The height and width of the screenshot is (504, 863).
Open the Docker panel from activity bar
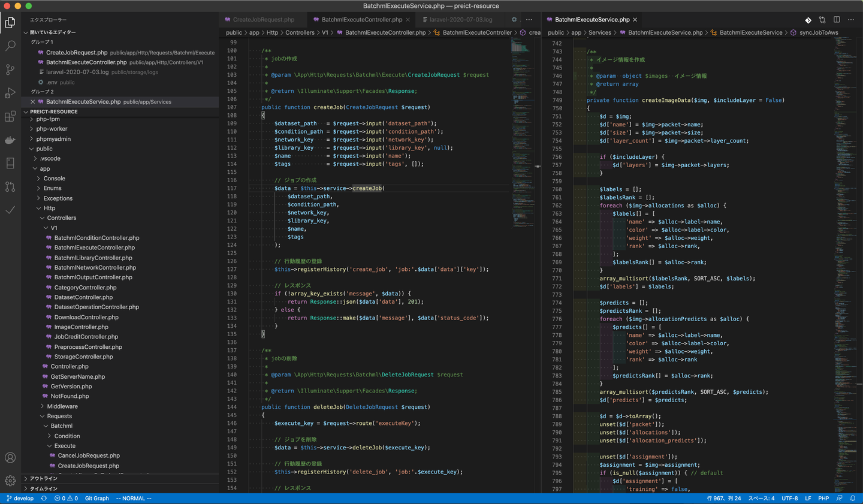[x=10, y=140]
